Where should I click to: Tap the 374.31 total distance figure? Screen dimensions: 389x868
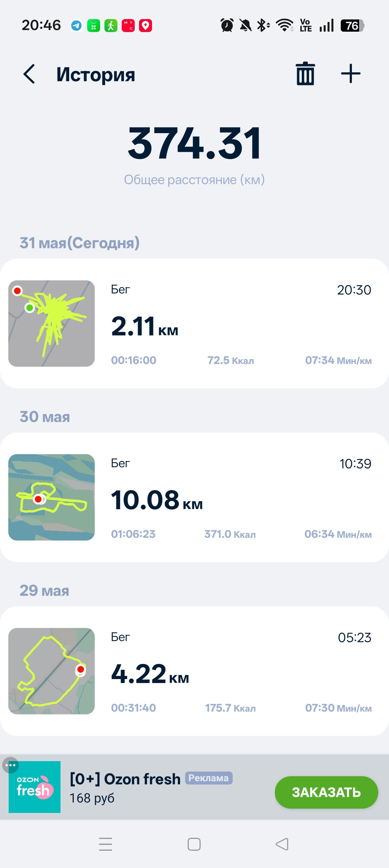194,143
